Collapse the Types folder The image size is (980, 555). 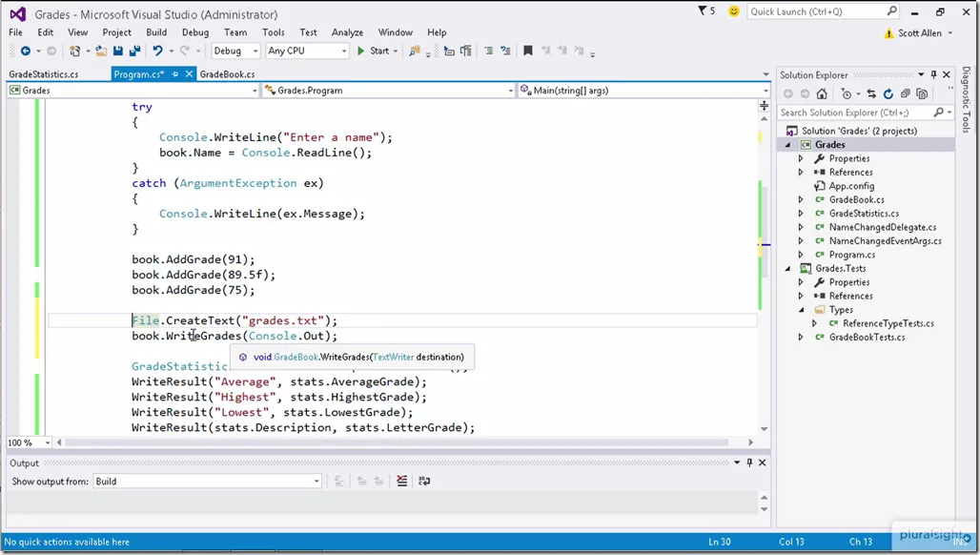pos(801,310)
